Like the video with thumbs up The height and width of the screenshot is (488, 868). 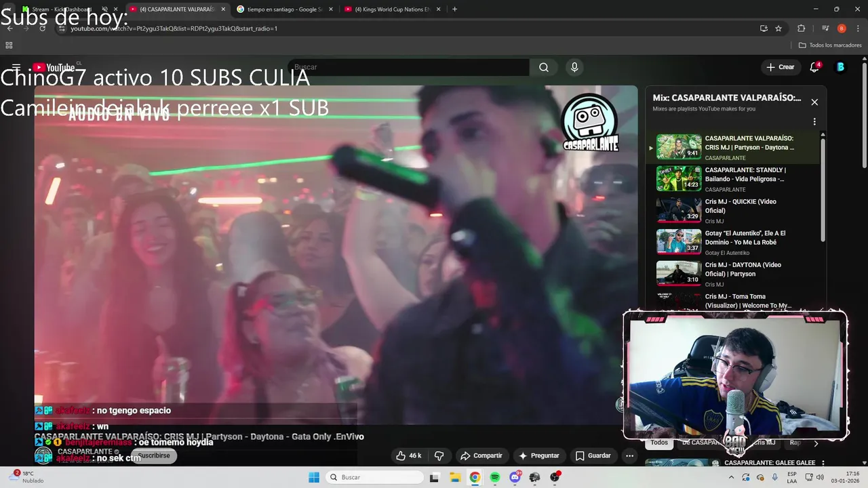408,455
